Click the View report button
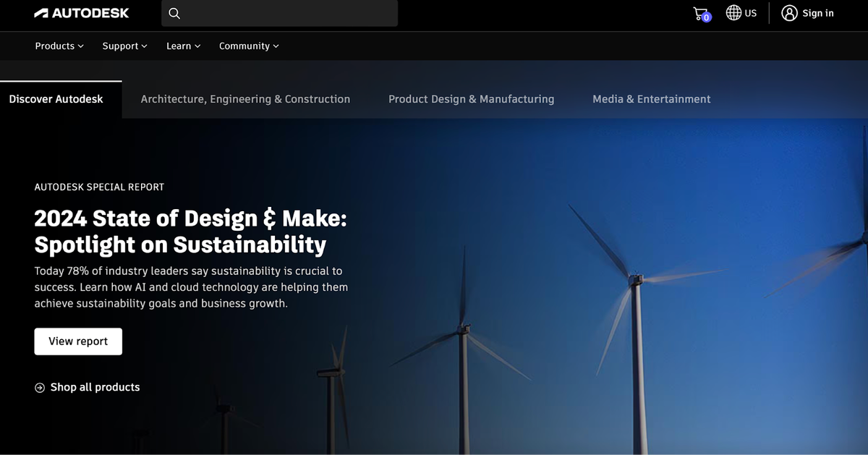Screen dimensions: 868x455 pyautogui.click(x=78, y=341)
